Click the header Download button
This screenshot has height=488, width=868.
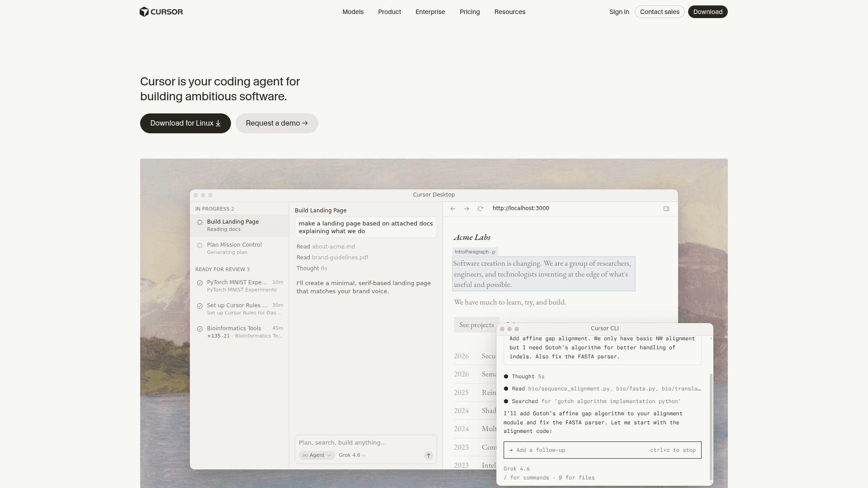click(708, 12)
